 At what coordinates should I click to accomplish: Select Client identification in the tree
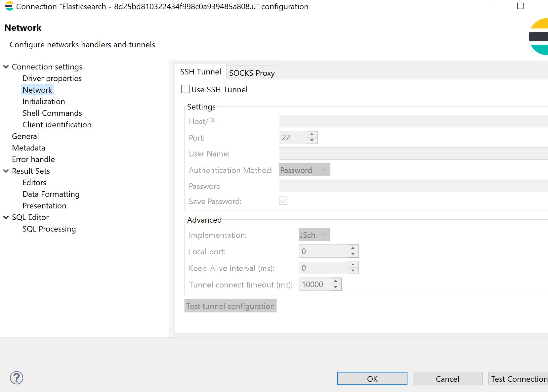57,125
